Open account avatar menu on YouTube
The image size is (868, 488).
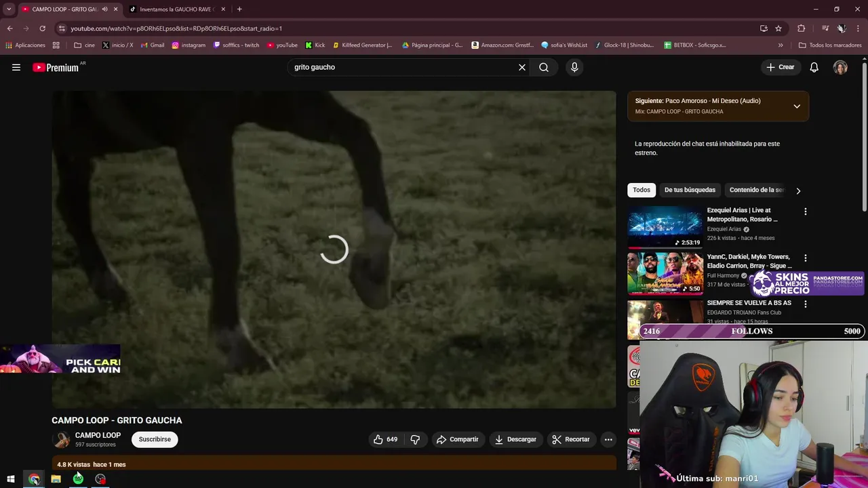point(840,67)
